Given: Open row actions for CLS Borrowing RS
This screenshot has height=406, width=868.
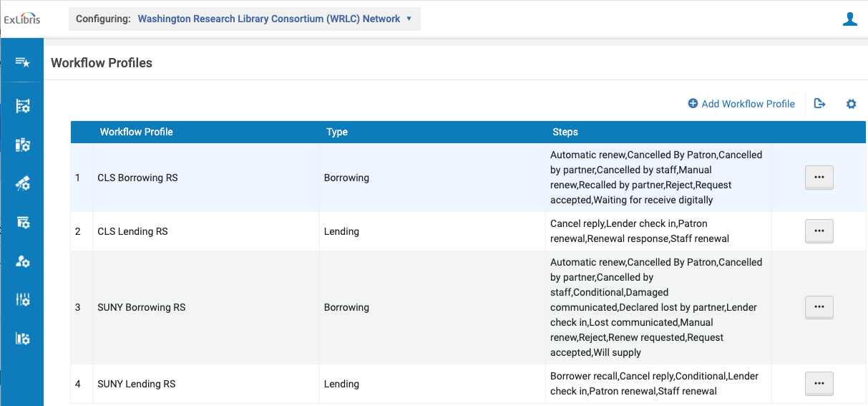Looking at the screenshot, I should coord(819,178).
